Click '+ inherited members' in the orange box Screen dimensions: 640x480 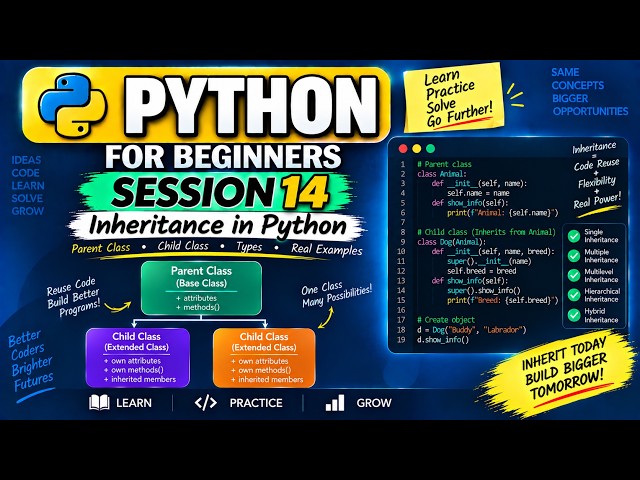(267, 380)
